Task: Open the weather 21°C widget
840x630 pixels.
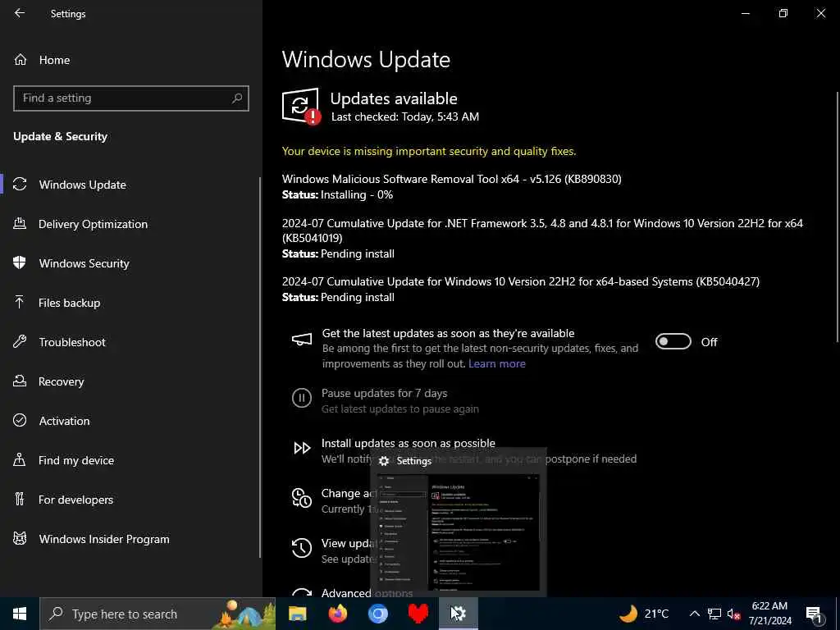Action: tap(645, 614)
